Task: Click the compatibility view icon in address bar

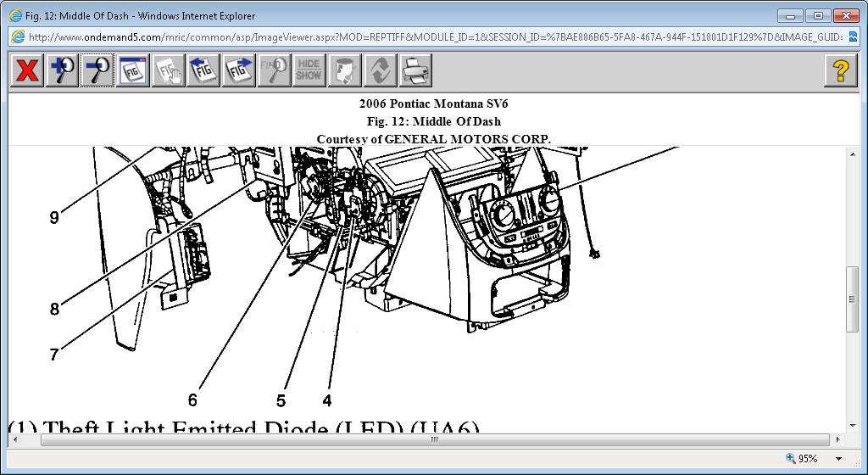Action: click(853, 37)
